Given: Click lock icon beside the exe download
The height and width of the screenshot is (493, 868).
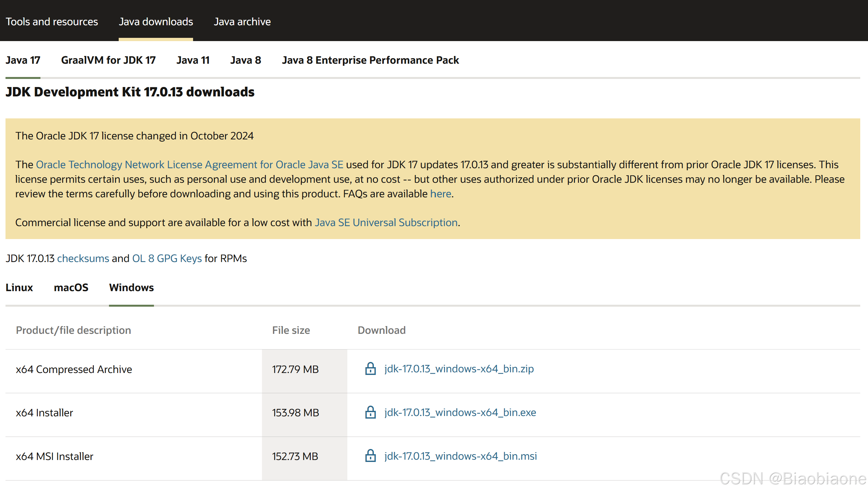Looking at the screenshot, I should (x=370, y=412).
